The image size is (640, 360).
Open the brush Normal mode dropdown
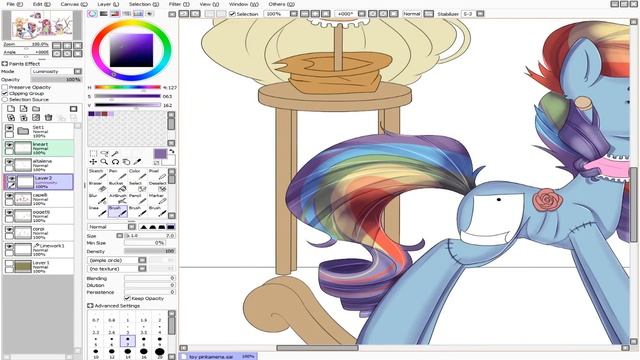(131, 227)
